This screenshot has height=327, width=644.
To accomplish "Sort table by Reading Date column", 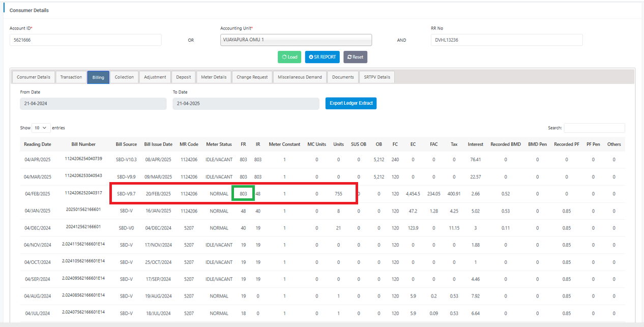I will [x=38, y=144].
